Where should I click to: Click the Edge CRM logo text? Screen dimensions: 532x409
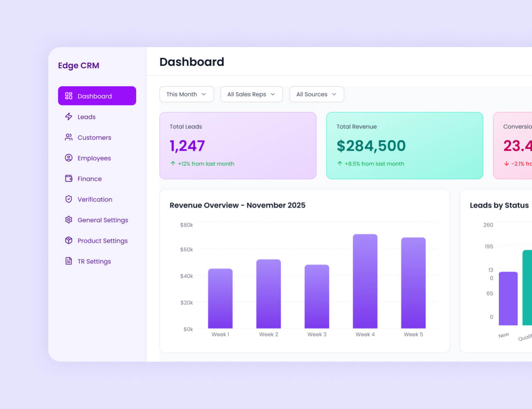coord(79,65)
